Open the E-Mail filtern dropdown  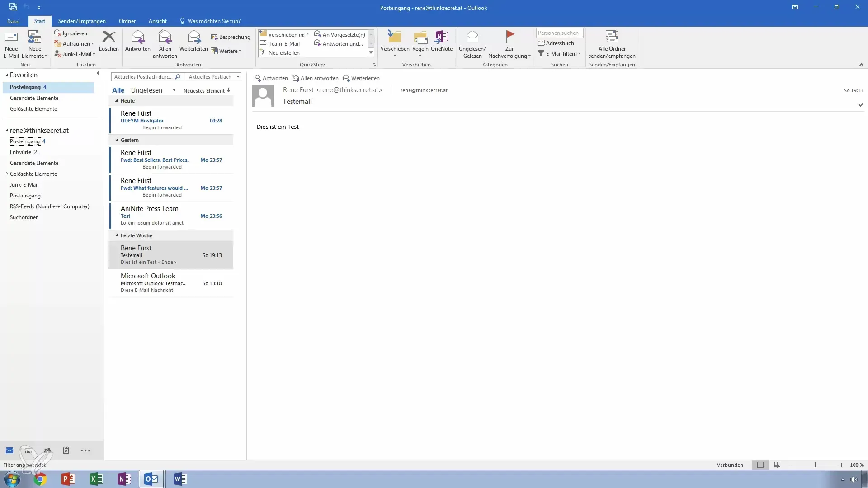[x=559, y=54]
